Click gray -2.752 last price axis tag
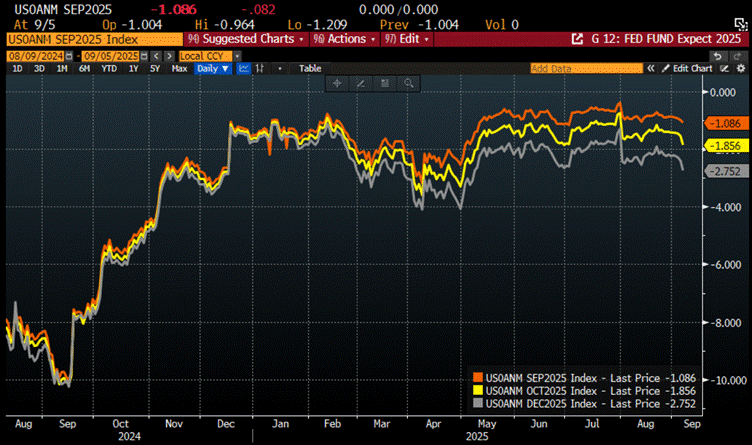Screen dimensions: 752x445 point(727,171)
